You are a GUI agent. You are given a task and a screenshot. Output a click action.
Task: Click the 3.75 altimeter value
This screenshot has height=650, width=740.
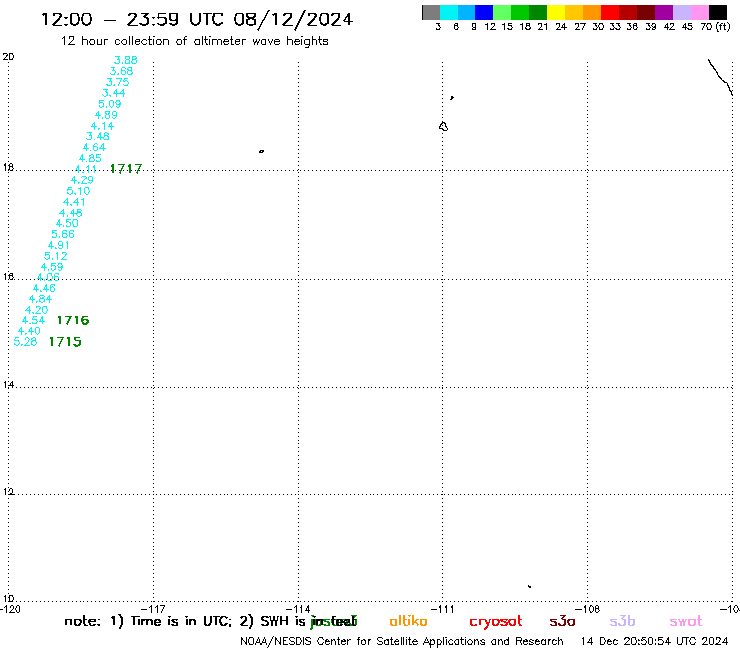[x=118, y=82]
